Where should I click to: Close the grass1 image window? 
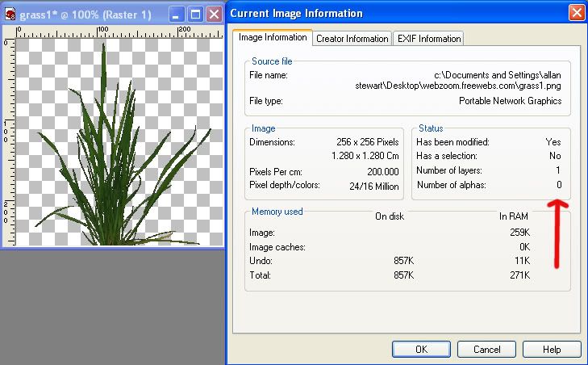pos(214,14)
